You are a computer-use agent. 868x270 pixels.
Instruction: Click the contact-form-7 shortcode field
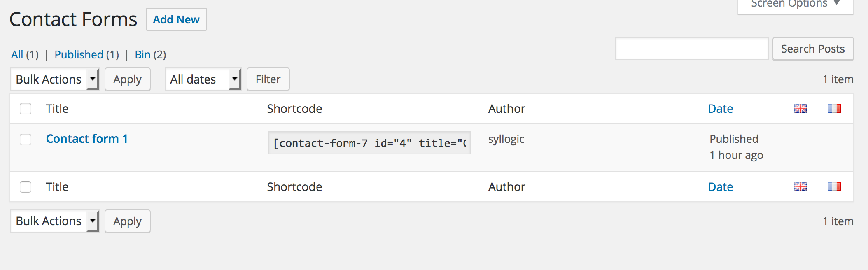pos(369,143)
